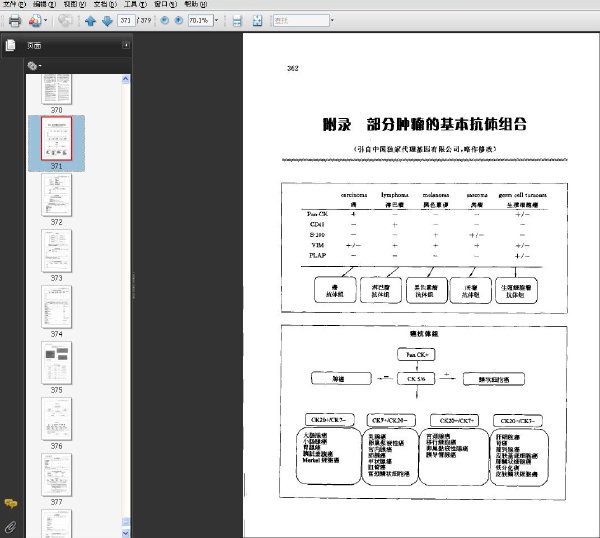This screenshot has height=538, width=600.
Task: Open the 文件 (File) menu
Action: (14, 4)
